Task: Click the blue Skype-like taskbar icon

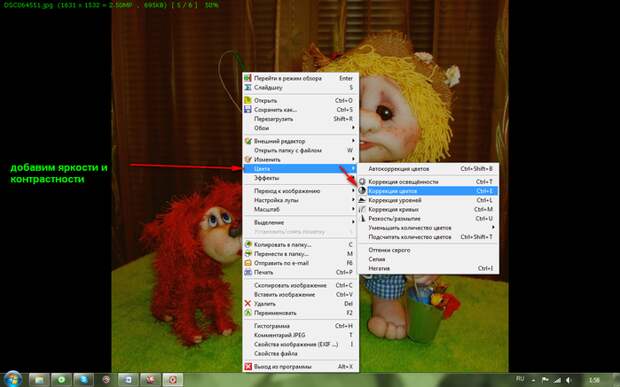Action: point(83,380)
